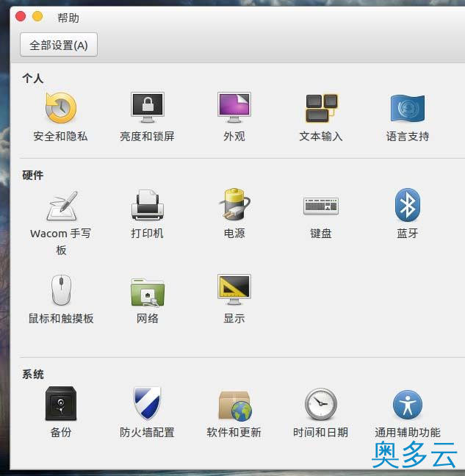The width and height of the screenshot is (465, 476).
Task: Open the Backups (备份) safe icon
Action: coord(61,403)
